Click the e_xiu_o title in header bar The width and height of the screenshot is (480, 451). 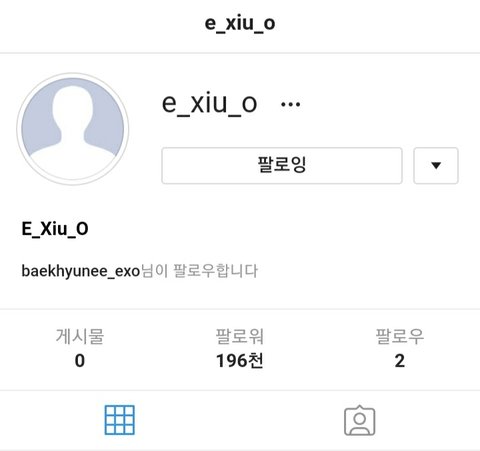coord(240,23)
